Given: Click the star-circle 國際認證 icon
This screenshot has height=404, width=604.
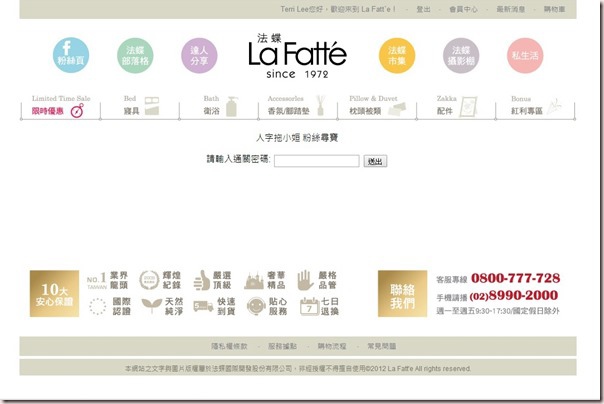Looking at the screenshot, I should pos(97,307).
